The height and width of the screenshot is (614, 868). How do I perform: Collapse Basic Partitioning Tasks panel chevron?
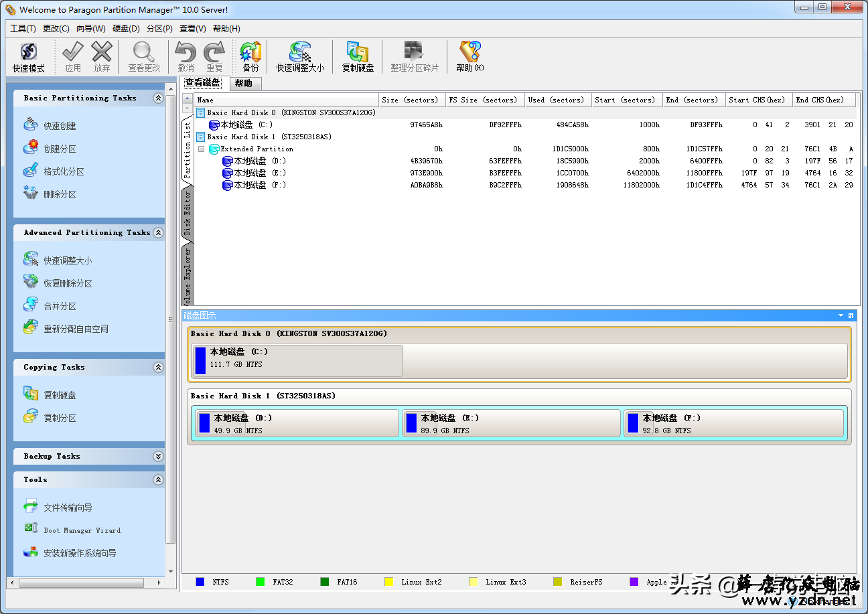click(158, 98)
